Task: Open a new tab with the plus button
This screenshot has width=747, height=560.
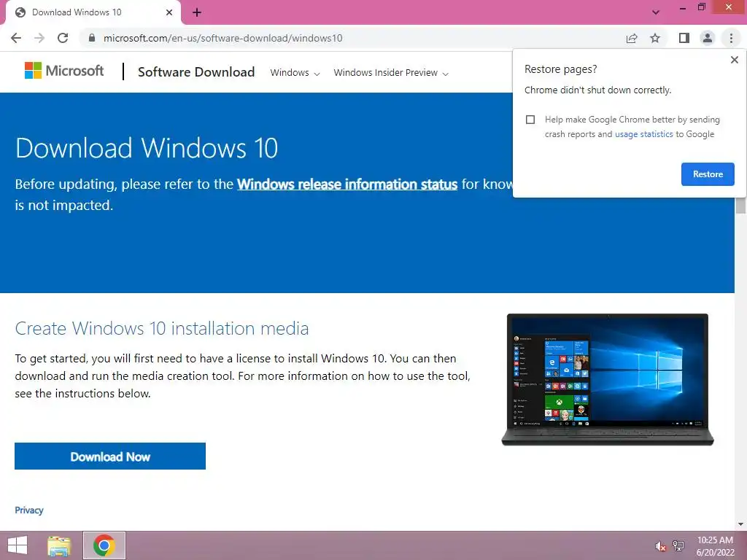Action: coord(197,12)
